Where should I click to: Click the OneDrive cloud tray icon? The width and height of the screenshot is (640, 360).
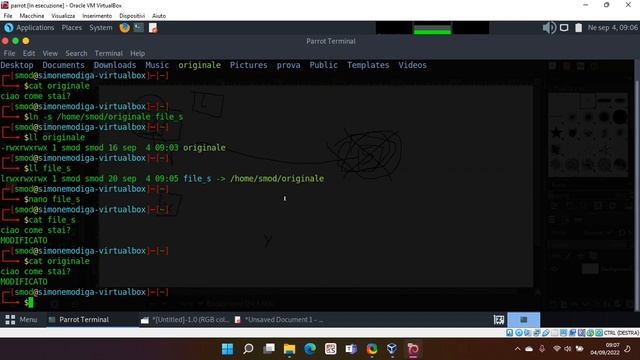coord(529,349)
